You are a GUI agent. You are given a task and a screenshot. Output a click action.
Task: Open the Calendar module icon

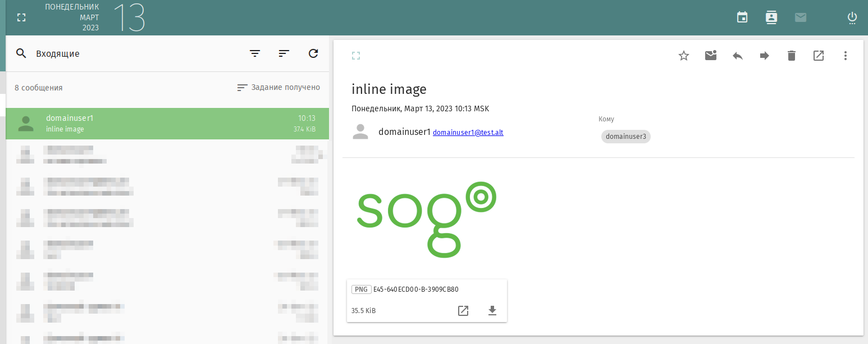[742, 17]
